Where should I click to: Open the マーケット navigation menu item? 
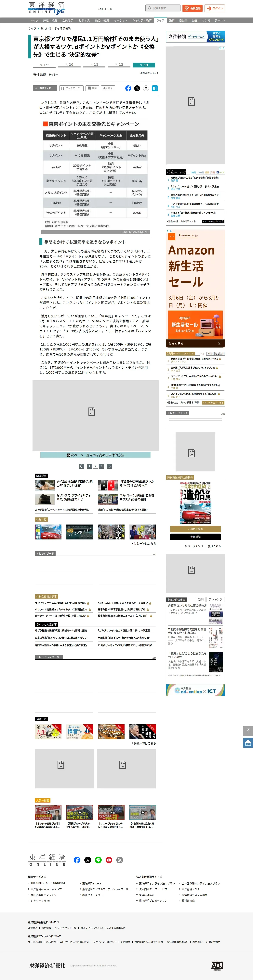click(x=121, y=20)
